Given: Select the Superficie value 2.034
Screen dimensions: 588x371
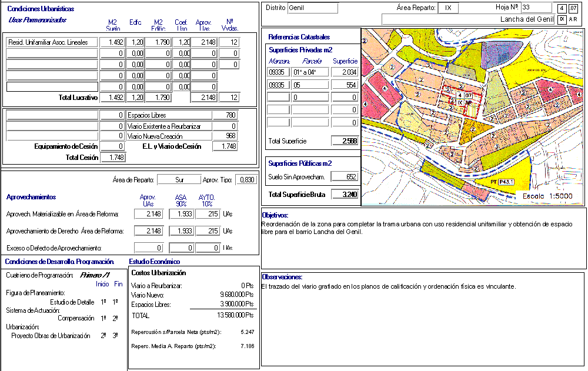Looking at the screenshot, I should 345,72.
